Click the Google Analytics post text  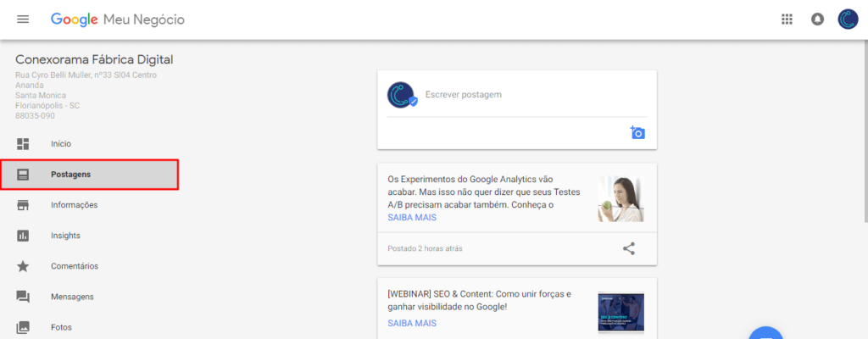(484, 192)
